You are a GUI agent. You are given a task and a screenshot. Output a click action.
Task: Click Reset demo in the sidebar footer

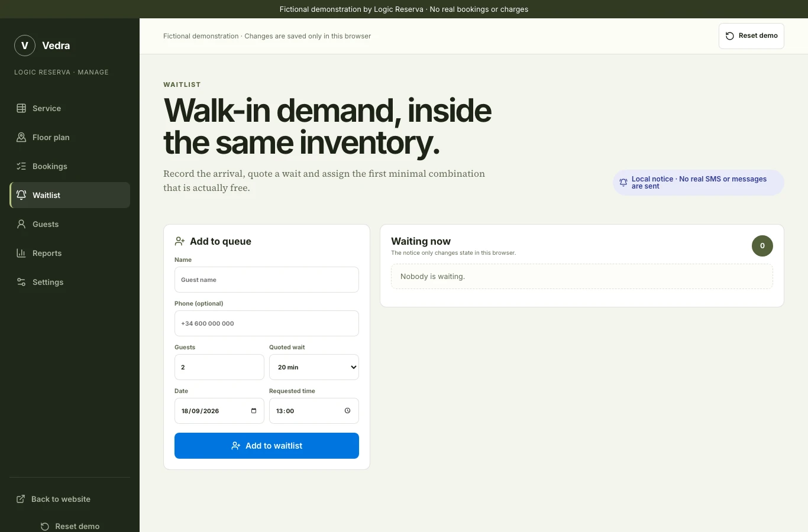pyautogui.click(x=70, y=526)
